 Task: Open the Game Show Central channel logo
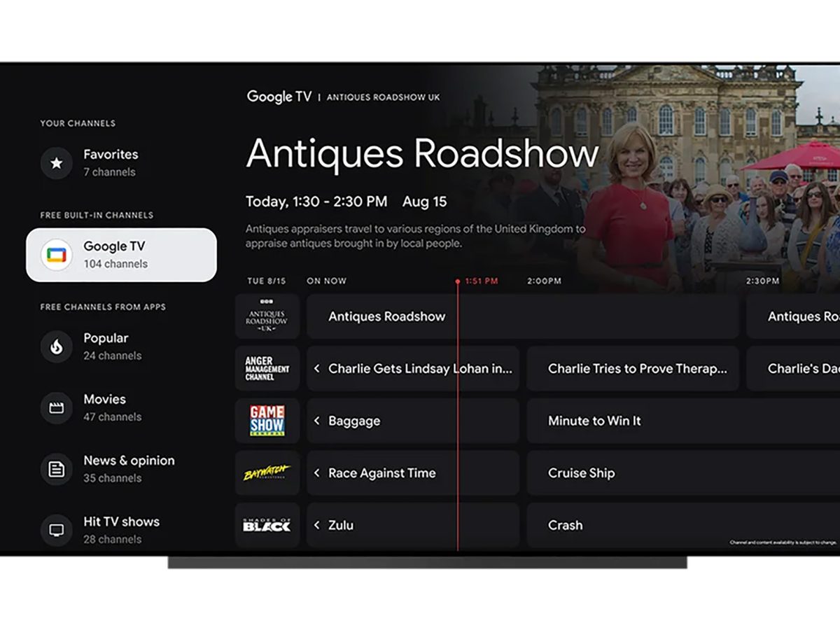(x=267, y=421)
